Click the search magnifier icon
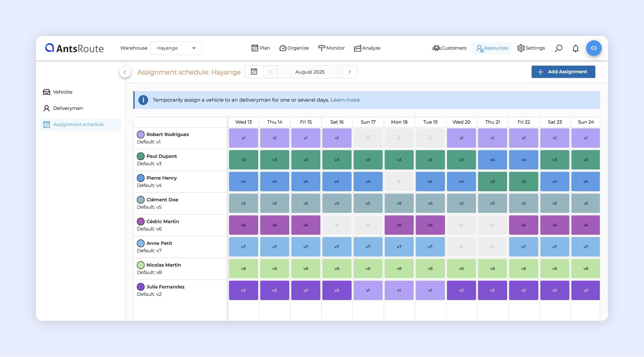 coord(558,48)
